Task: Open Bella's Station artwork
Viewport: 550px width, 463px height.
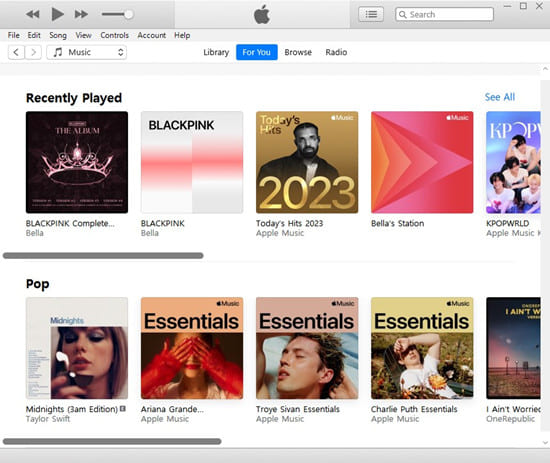Action: coord(422,162)
